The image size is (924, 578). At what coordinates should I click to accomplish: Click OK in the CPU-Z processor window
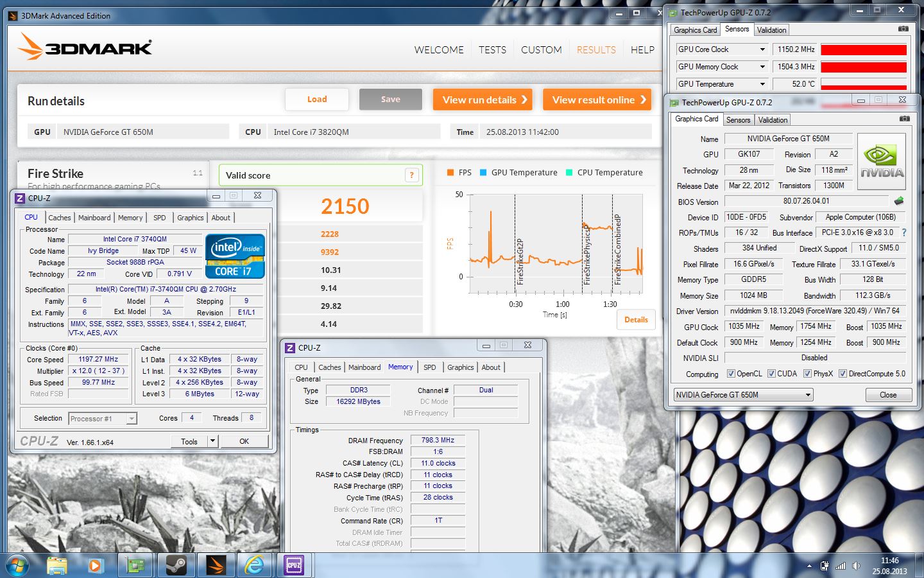(244, 441)
